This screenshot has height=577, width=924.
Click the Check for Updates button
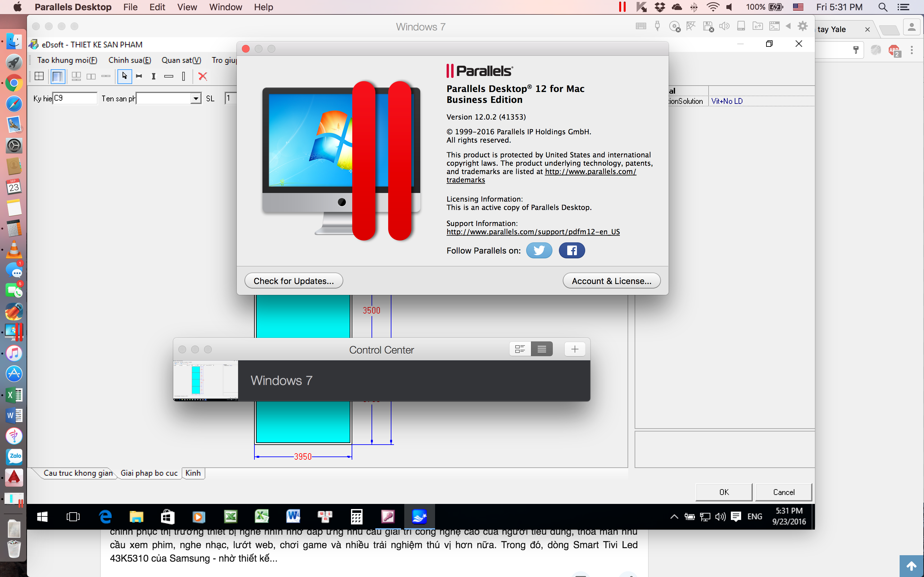click(x=293, y=280)
